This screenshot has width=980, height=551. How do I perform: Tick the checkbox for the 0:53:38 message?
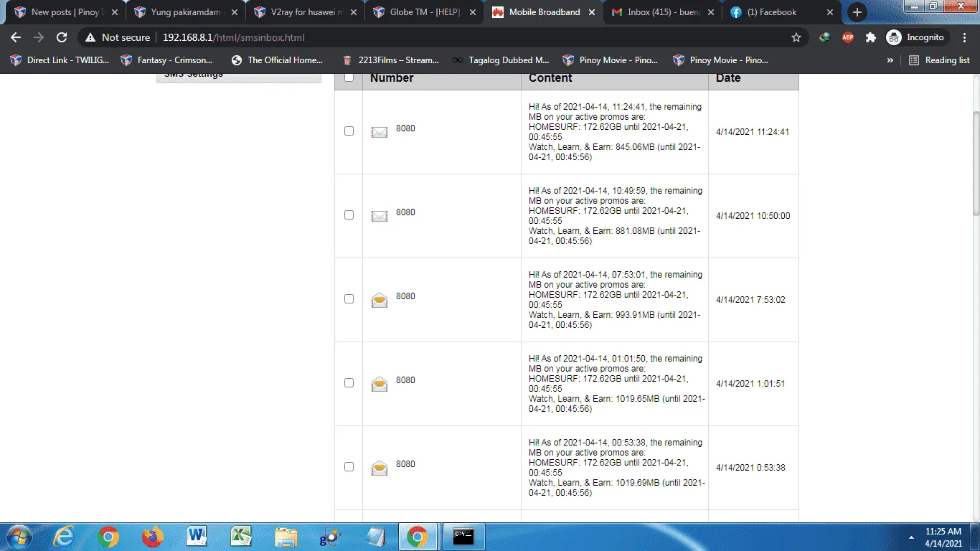point(349,466)
